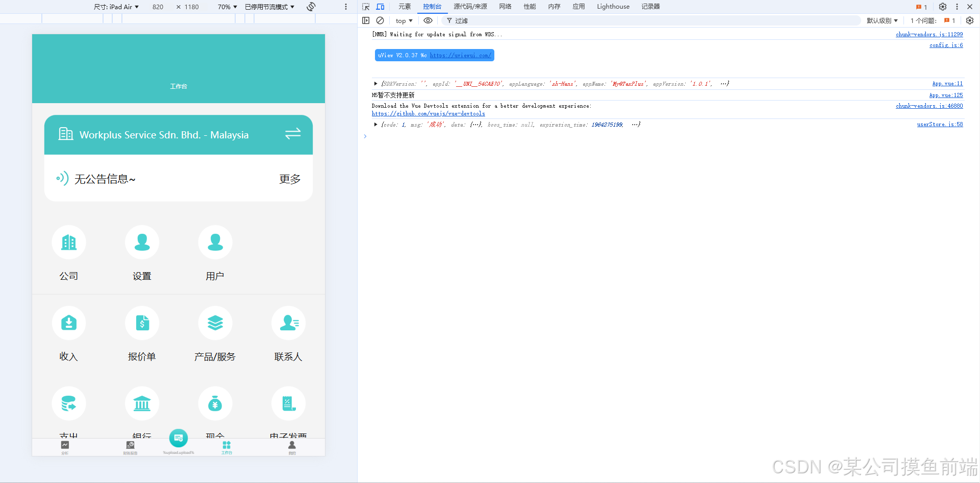Open source link userStore.js:58
This screenshot has height=483, width=980.
click(x=940, y=125)
